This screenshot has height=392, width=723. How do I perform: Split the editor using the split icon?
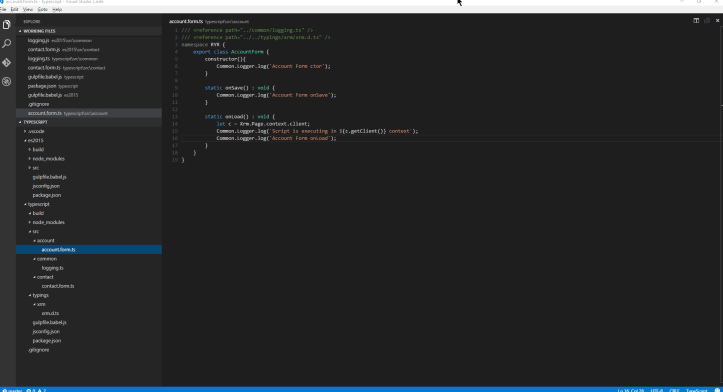pos(696,21)
